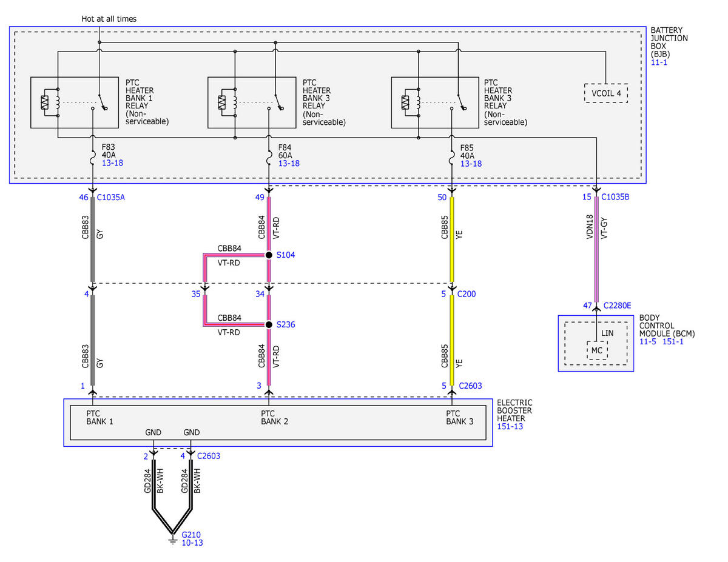The height and width of the screenshot is (562, 728).
Task: Follow the 13-18 link under fuse F83
Action: tap(112, 164)
